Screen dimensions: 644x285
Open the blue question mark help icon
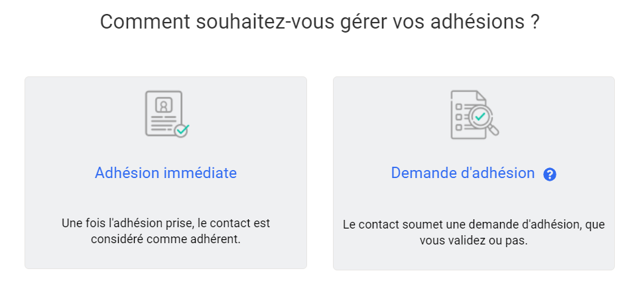pos(550,175)
